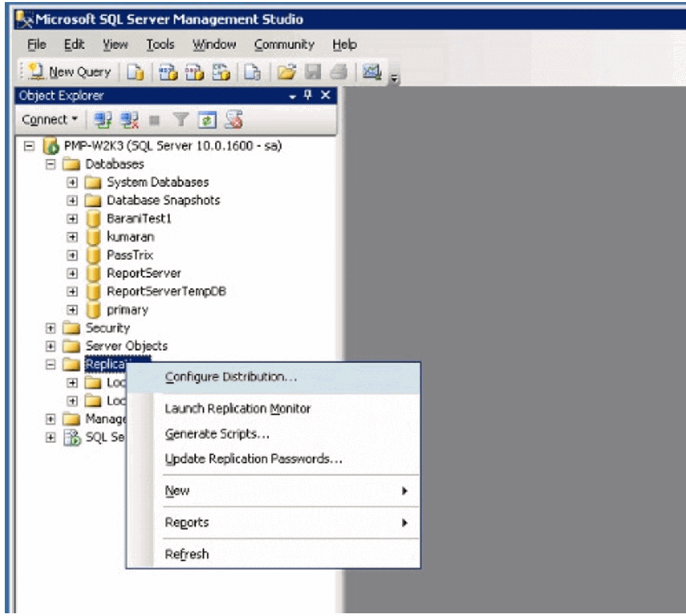This screenshot has height=616, width=686.
Task: Expand the PassTrix database
Action: 72,255
